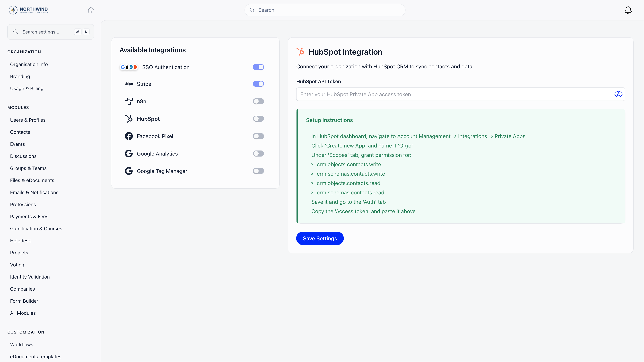644x362 pixels.
Task: Go to Events module
Action: (17, 144)
